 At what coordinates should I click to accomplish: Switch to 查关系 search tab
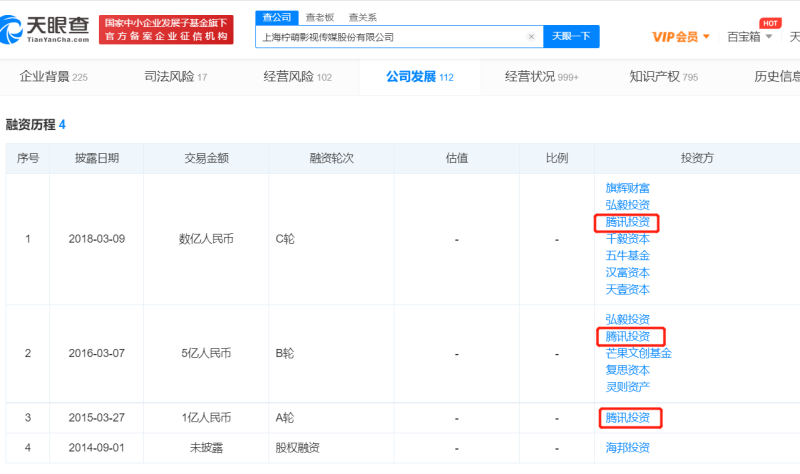point(362,17)
